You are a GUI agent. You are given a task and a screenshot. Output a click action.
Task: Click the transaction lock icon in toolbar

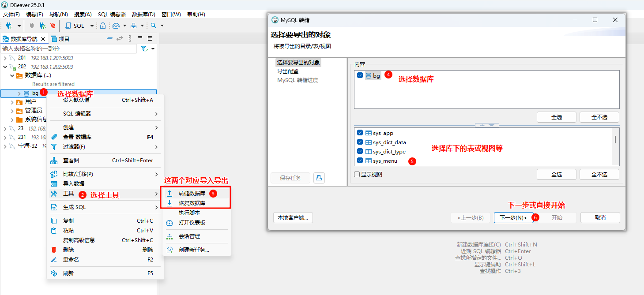102,26
